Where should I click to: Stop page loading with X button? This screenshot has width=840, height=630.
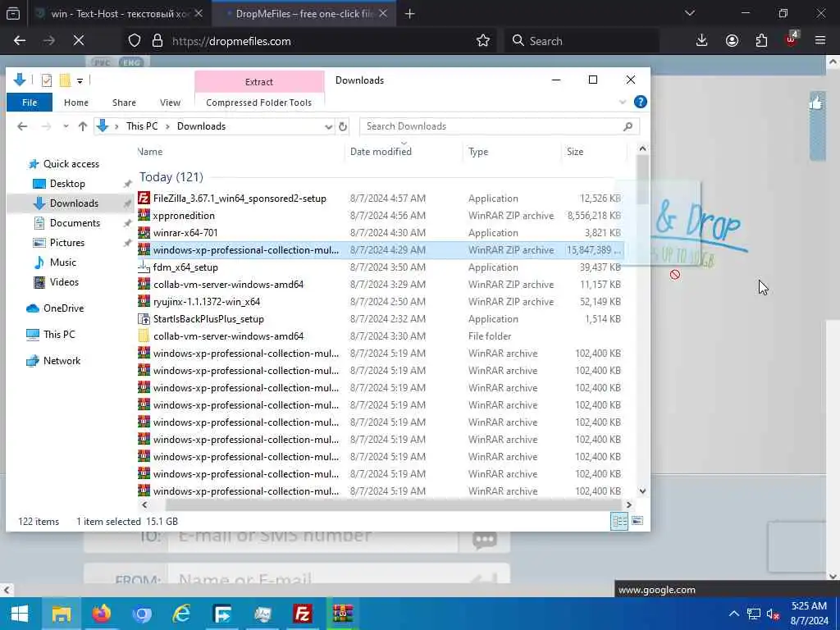78,41
